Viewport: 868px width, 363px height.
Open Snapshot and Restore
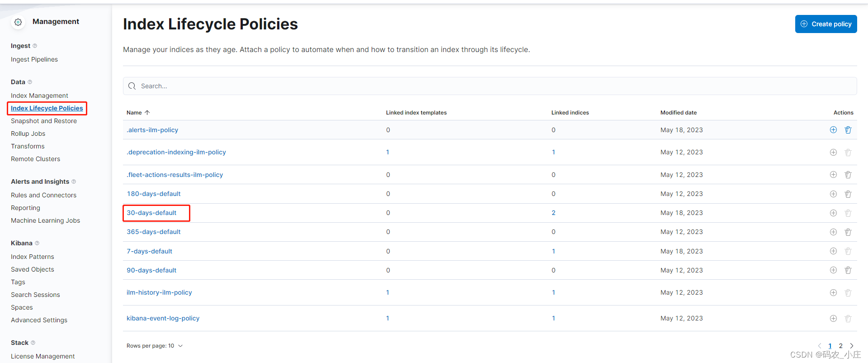click(x=44, y=121)
